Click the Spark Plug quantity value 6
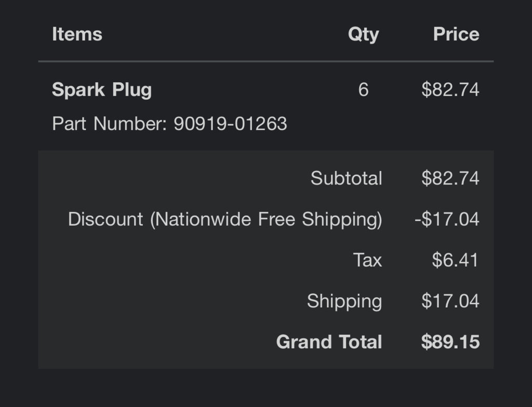 click(363, 90)
